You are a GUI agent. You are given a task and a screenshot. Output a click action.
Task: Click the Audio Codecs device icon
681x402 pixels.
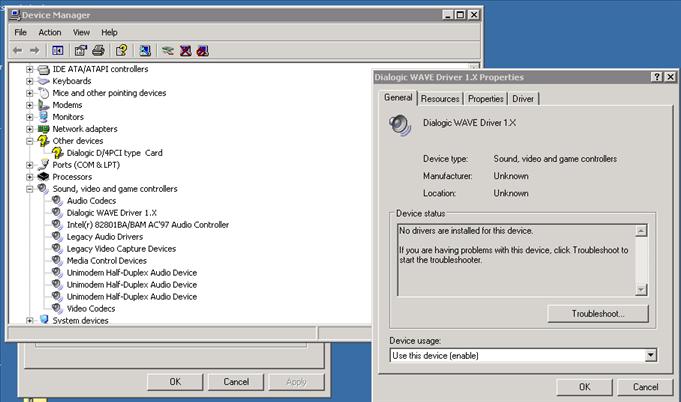57,201
